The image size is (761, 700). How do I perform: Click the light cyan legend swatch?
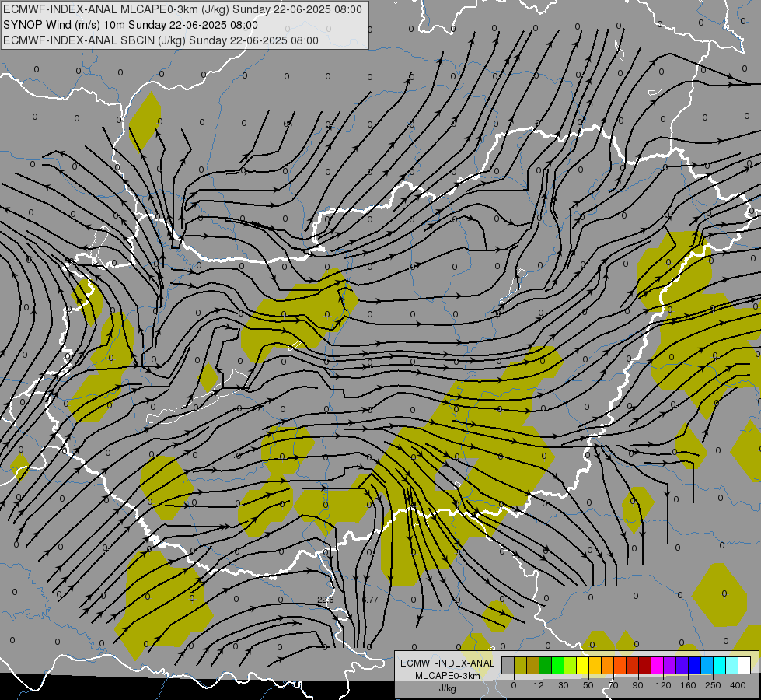pyautogui.click(x=732, y=665)
